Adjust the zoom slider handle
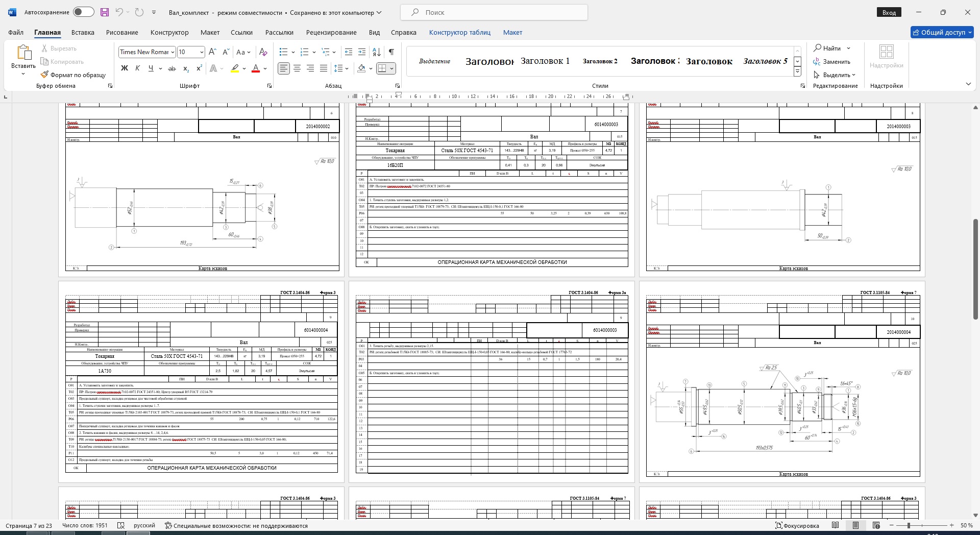 (909, 525)
